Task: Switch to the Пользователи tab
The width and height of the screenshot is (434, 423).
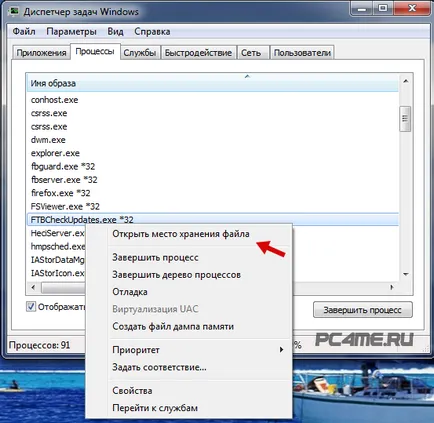Action: (302, 53)
